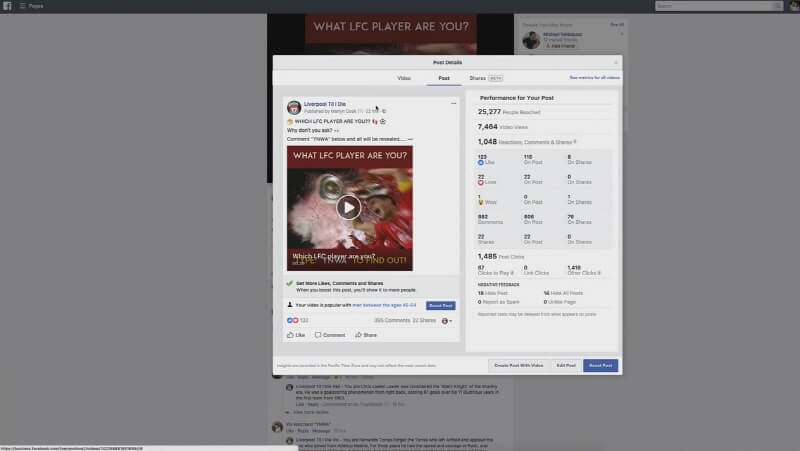800x451 pixels.
Task: Open commenter avatar in background comments
Action: (x=278, y=427)
